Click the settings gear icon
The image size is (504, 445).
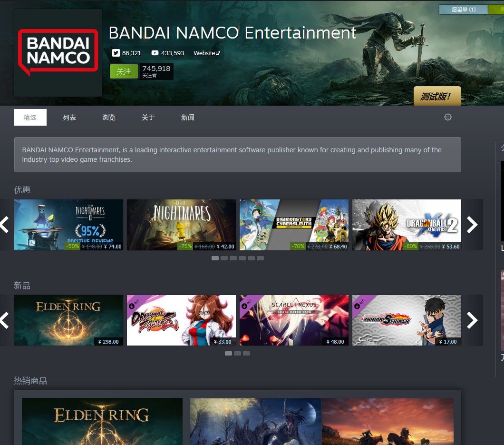[448, 117]
